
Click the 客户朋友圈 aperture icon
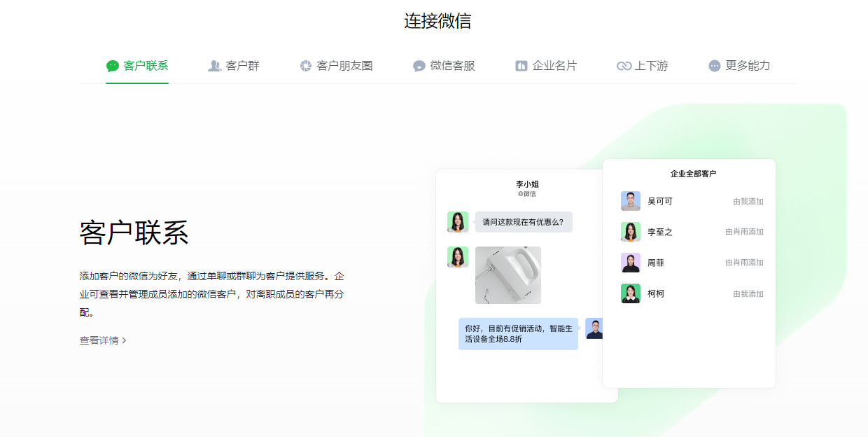[x=306, y=66]
